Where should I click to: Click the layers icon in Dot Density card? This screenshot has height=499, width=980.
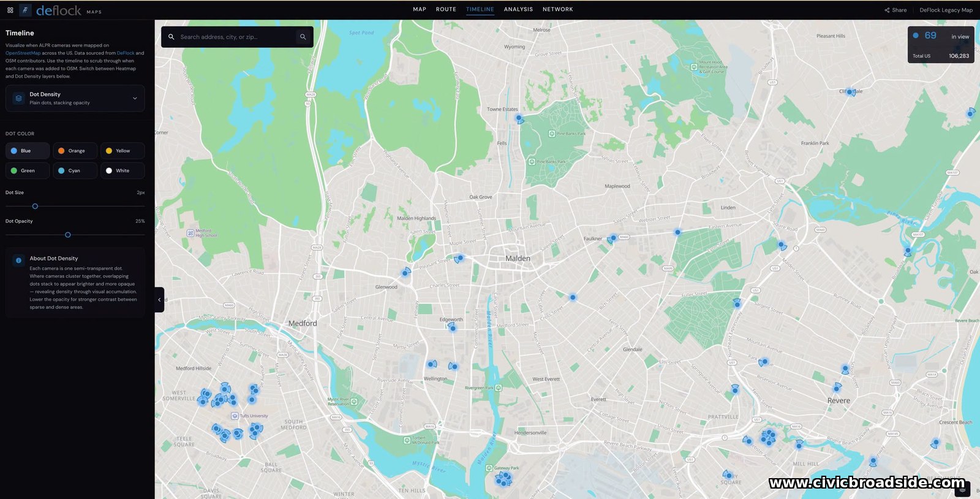tap(18, 98)
